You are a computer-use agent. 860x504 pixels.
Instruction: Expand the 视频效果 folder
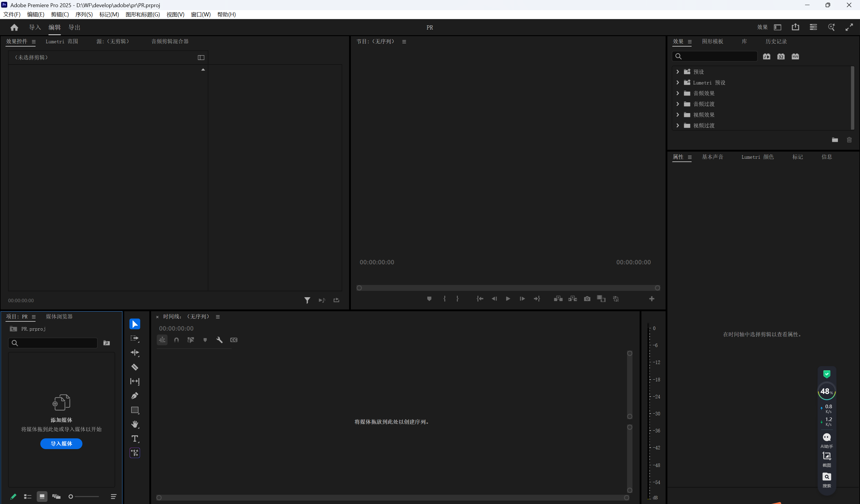tap(678, 115)
